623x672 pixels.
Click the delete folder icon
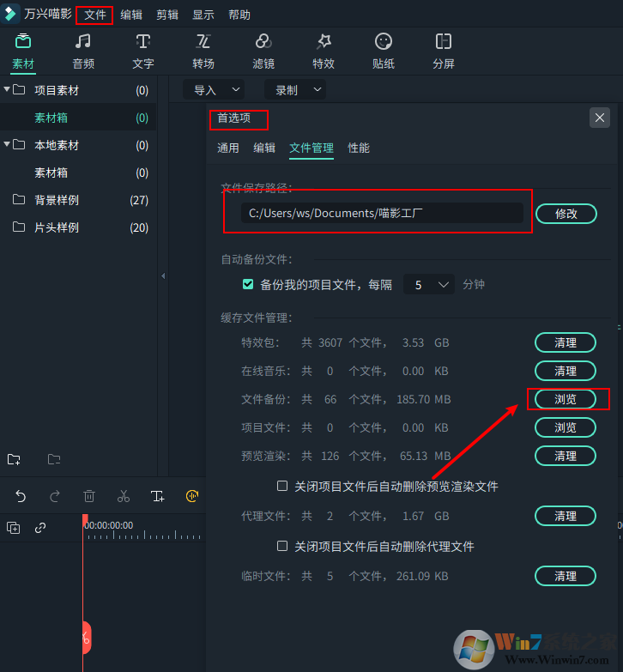[x=54, y=459]
